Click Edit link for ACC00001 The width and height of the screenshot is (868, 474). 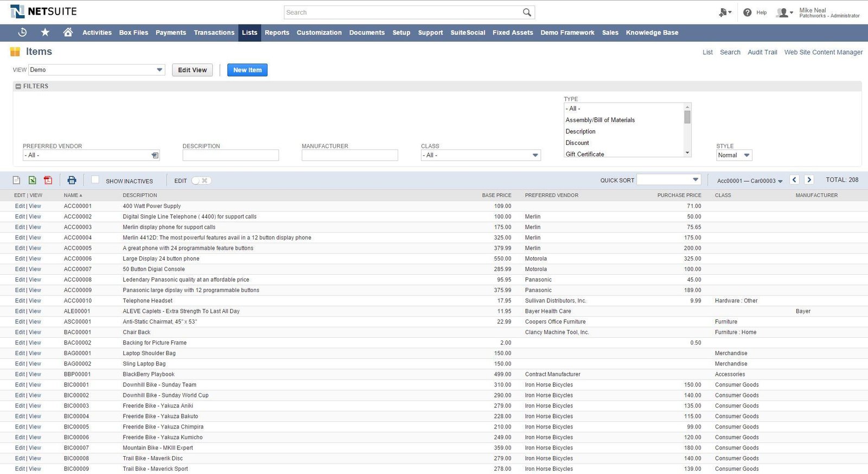pyautogui.click(x=20, y=206)
